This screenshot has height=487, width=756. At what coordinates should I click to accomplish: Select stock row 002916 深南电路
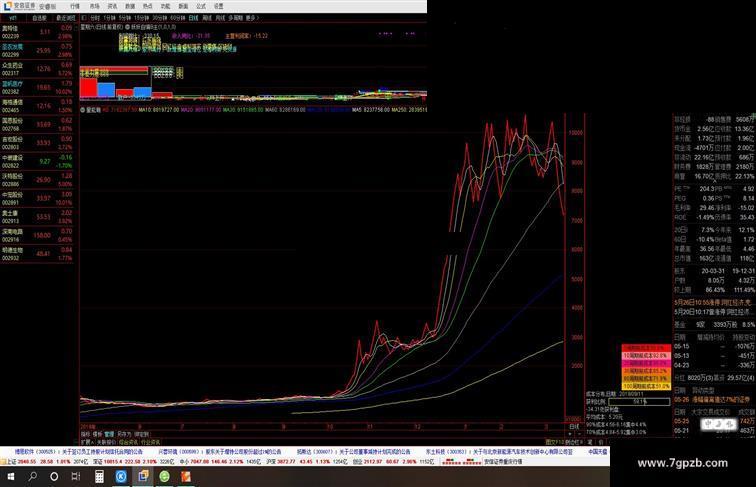click(x=37, y=235)
